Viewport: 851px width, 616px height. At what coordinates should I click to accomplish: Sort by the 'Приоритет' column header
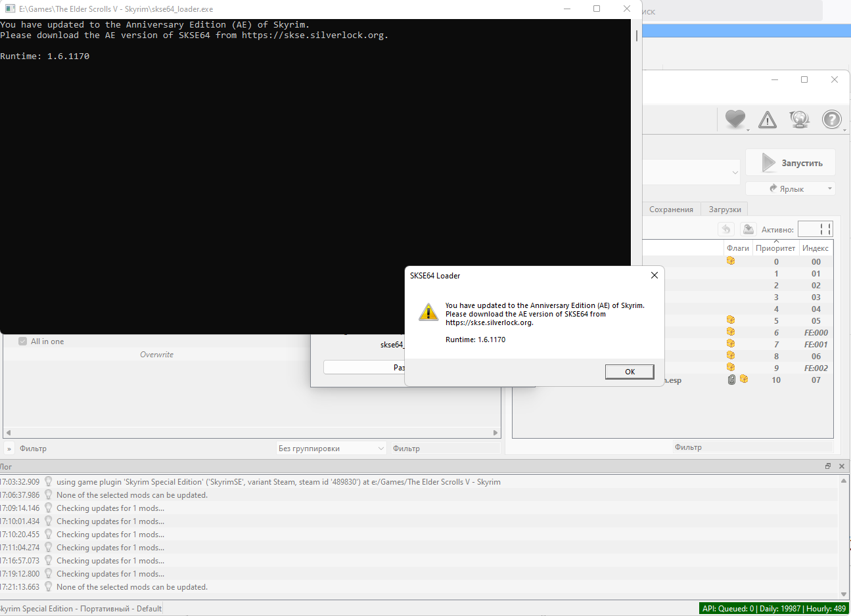click(775, 248)
